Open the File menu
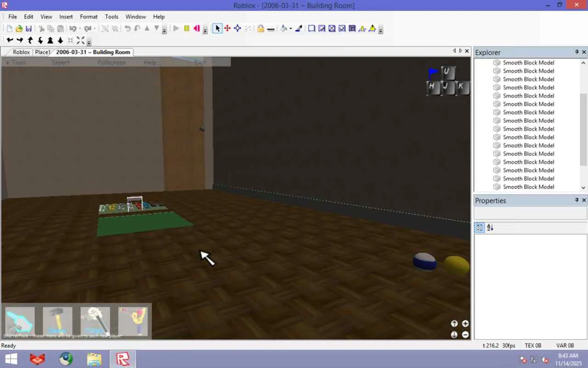Viewport: 588px width, 368px height. coord(12,17)
